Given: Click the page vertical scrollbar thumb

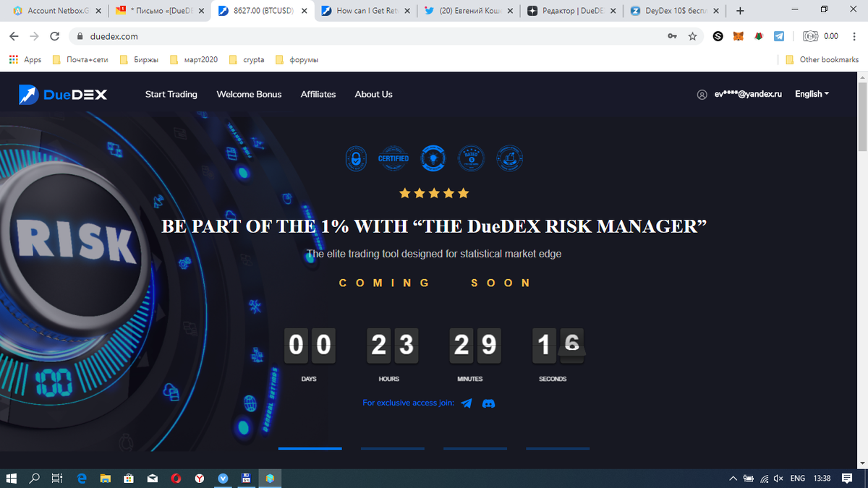Looking at the screenshot, I should click(x=862, y=117).
